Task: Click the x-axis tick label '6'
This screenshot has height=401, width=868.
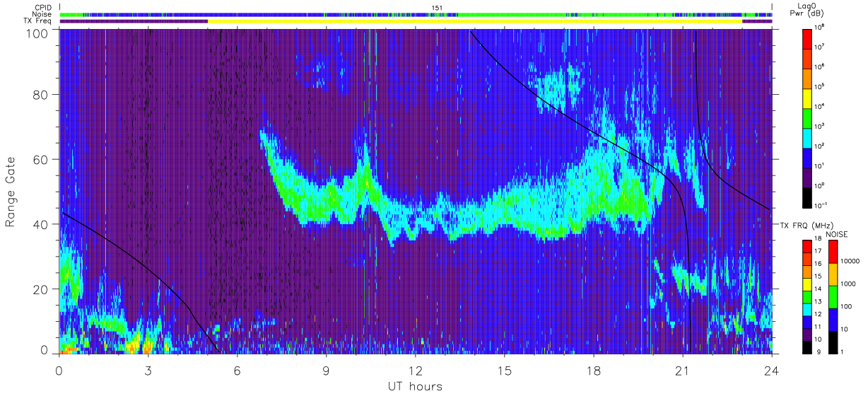Action: click(237, 371)
